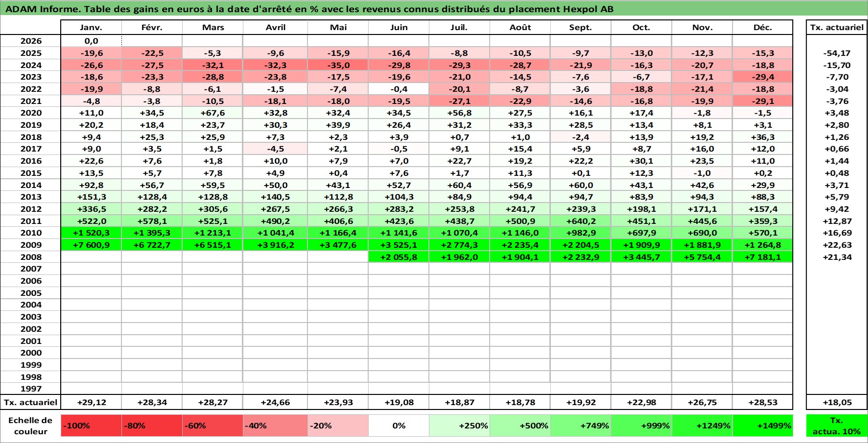This screenshot has height=443, width=868.
Task: Click the Janv. column header
Action: pos(91,27)
